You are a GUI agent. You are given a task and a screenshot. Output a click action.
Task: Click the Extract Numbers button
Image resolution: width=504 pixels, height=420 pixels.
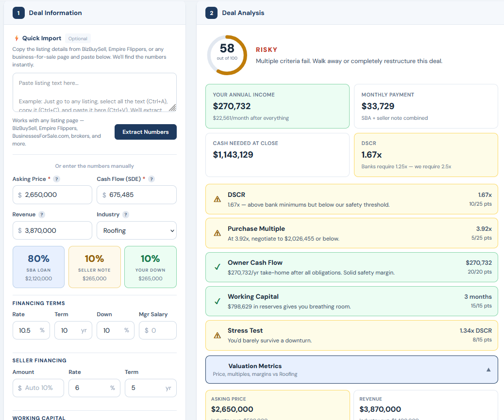[x=145, y=131]
